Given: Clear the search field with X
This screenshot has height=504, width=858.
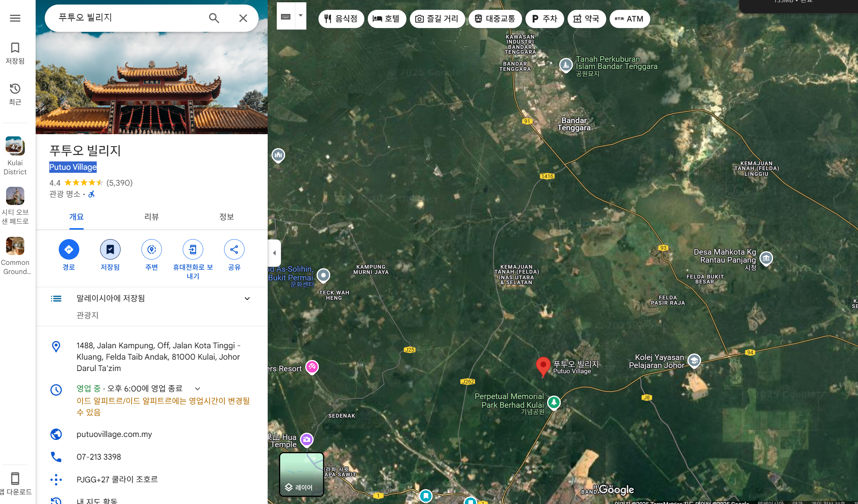Looking at the screenshot, I should [x=243, y=18].
